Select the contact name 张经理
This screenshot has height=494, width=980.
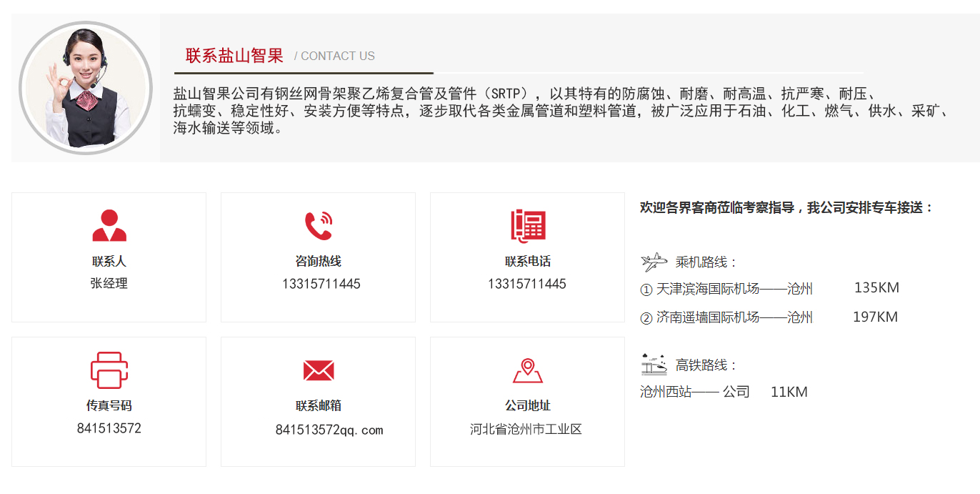coord(109,283)
